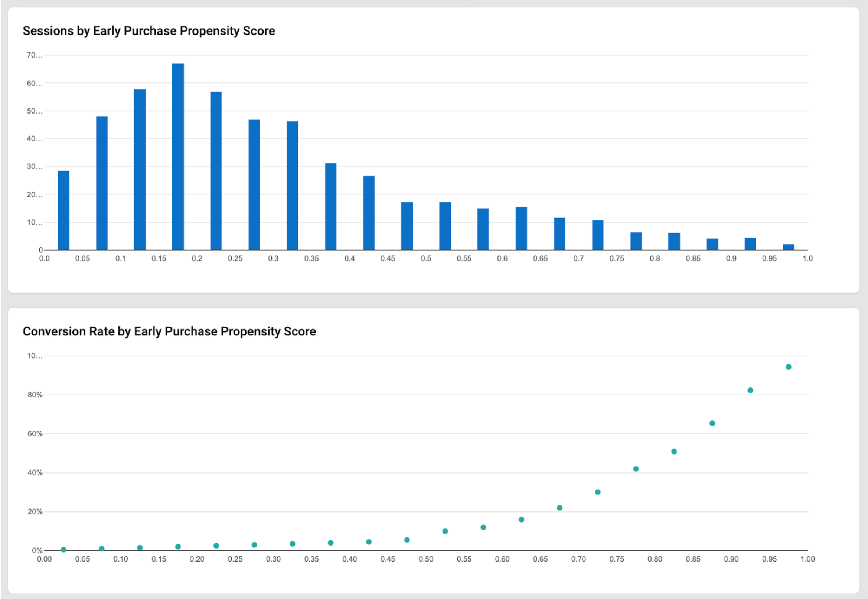Click the '0.50' x-axis label in Conversion chart
This screenshot has height=599, width=868.
[426, 559]
